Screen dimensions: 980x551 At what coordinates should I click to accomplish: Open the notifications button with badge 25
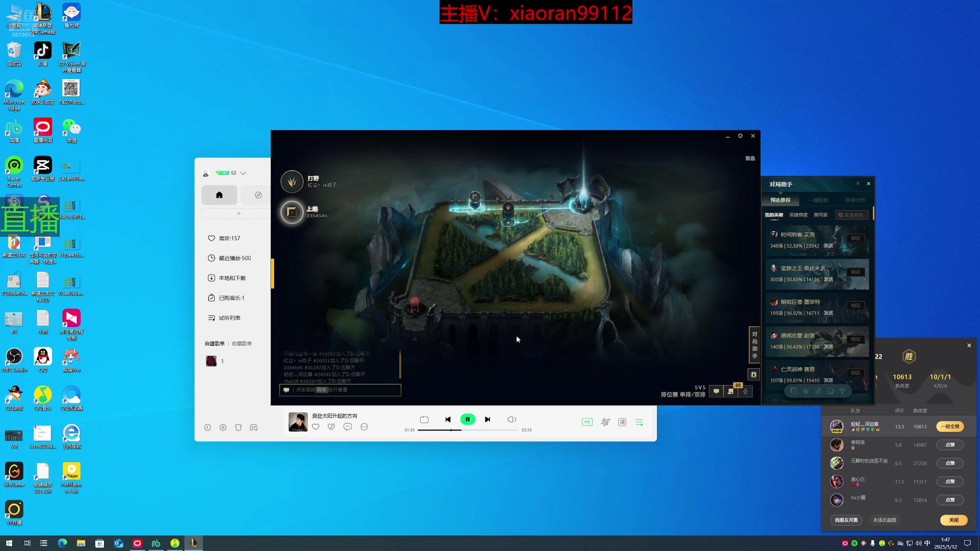[x=731, y=391]
